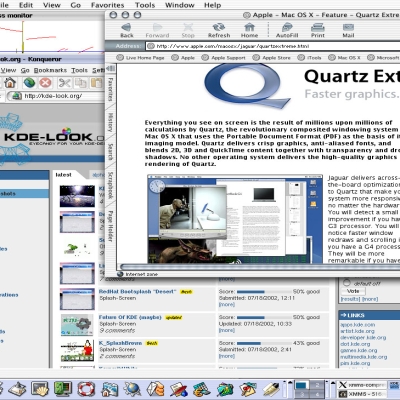The image size is (400, 400).
Task: Open the green monitor icon in the panel
Action: 63,389
